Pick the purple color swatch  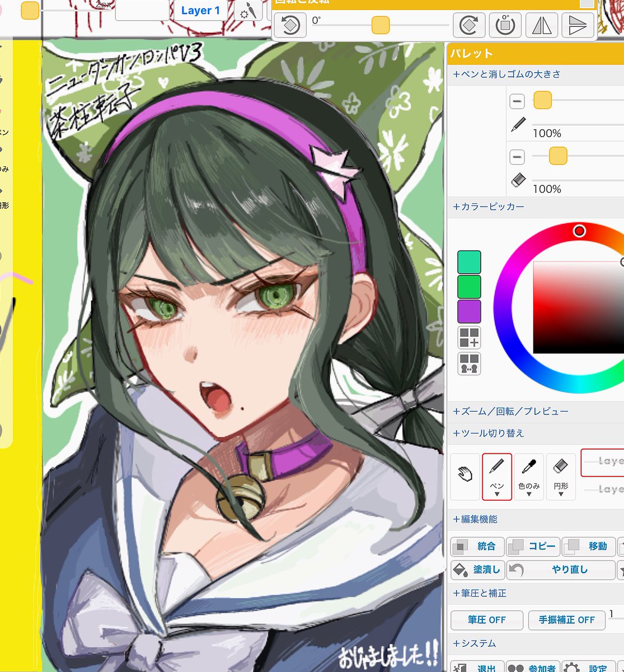click(x=469, y=311)
